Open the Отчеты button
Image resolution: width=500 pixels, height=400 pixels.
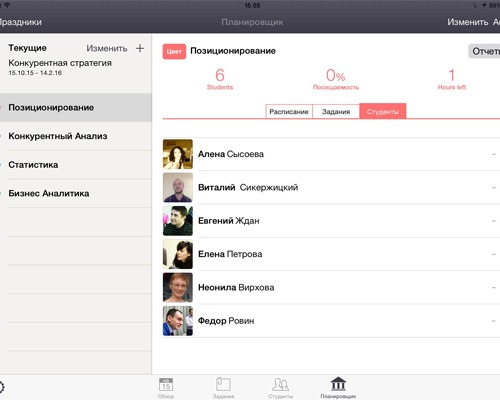tap(484, 51)
